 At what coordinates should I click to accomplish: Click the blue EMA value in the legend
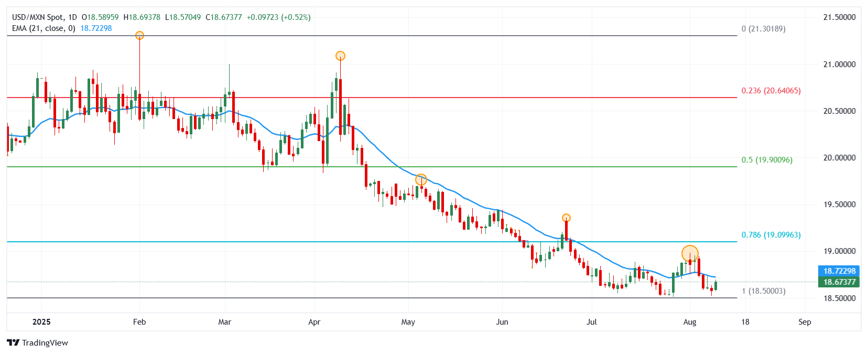[96, 28]
